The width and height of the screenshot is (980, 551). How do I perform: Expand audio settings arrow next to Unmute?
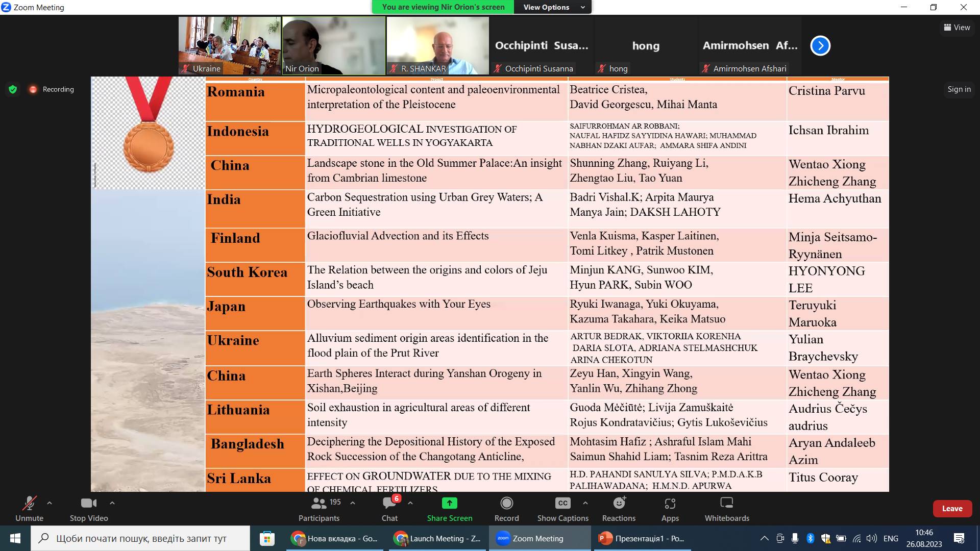pyautogui.click(x=50, y=503)
